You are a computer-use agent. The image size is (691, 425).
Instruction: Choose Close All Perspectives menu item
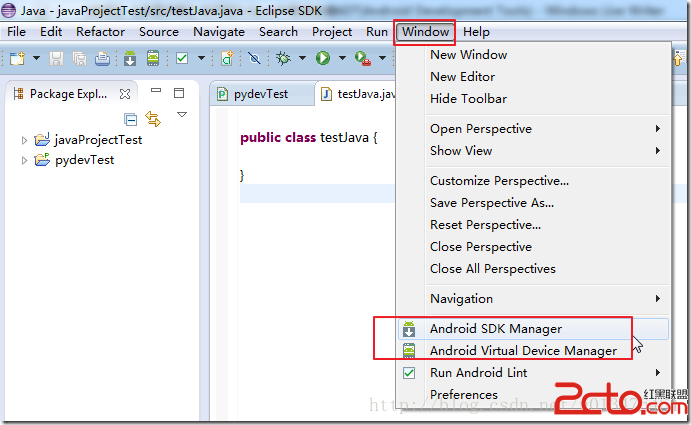tap(533, 269)
